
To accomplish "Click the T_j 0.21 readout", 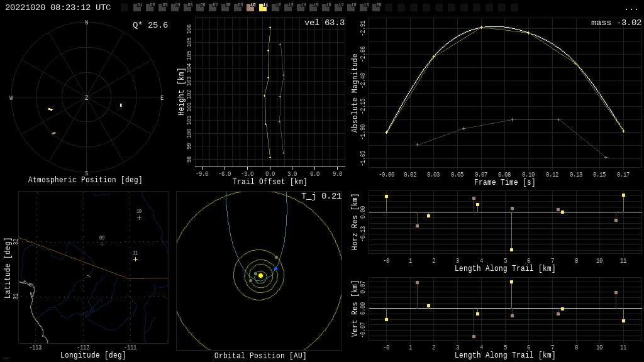I will (321, 196).
